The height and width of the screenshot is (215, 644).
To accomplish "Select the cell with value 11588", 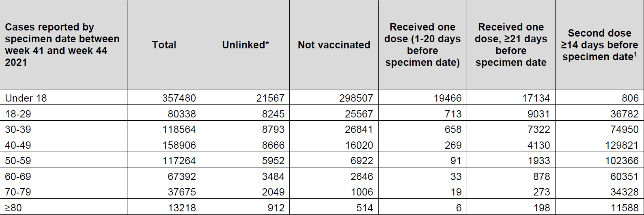I will pyautogui.click(x=625, y=208).
